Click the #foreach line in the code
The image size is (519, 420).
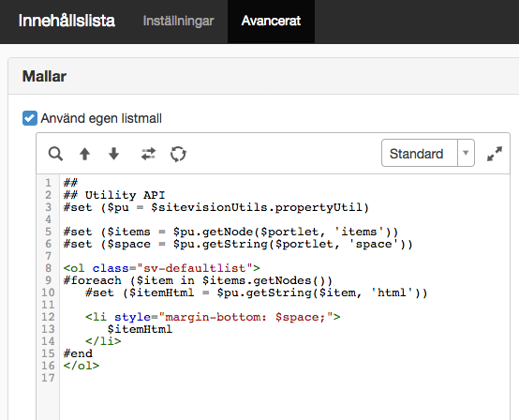[x=198, y=280]
